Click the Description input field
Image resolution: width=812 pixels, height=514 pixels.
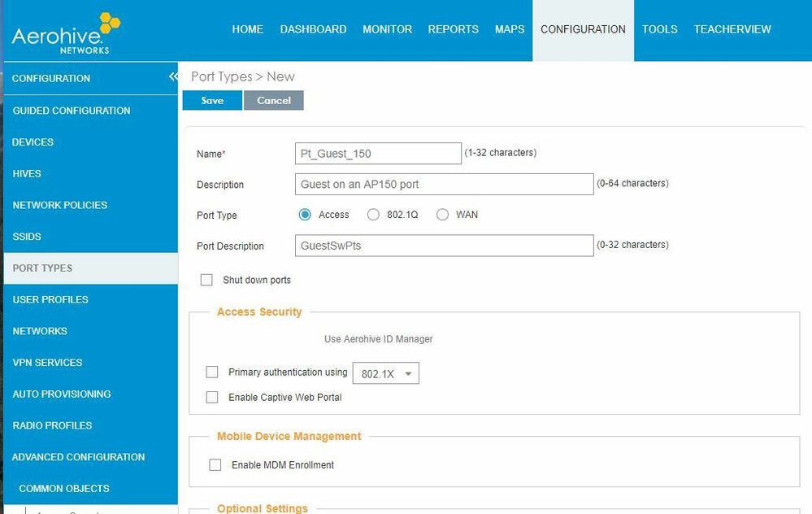(x=445, y=185)
